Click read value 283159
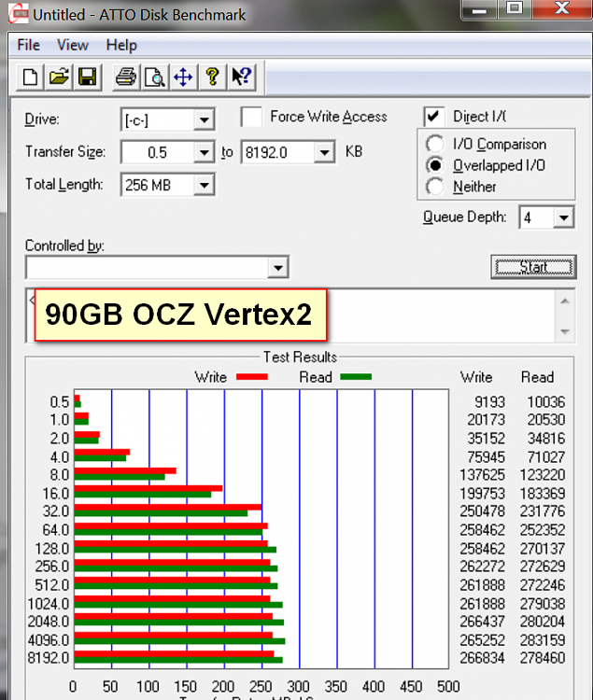The image size is (593, 700). 543,640
